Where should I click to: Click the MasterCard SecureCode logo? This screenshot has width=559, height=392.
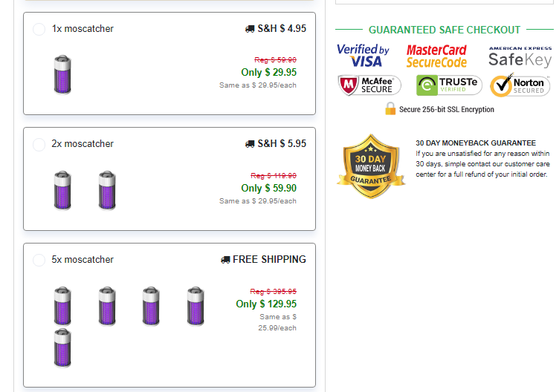(x=436, y=56)
